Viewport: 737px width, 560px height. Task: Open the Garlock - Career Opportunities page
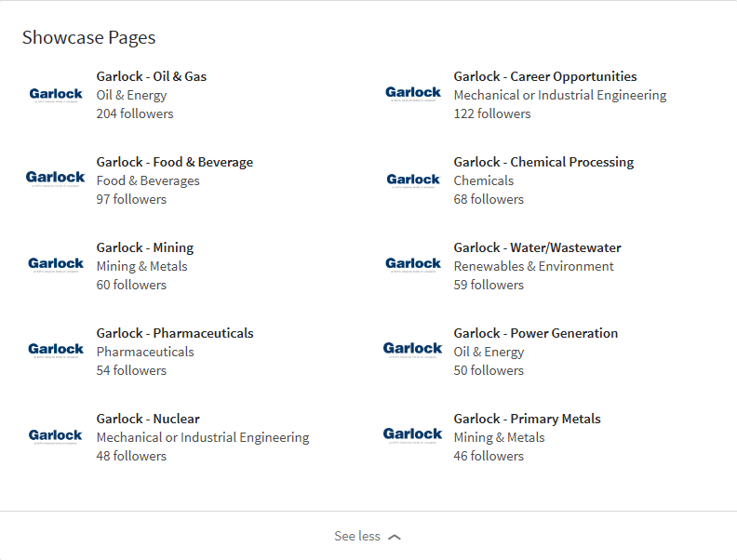coord(545,76)
